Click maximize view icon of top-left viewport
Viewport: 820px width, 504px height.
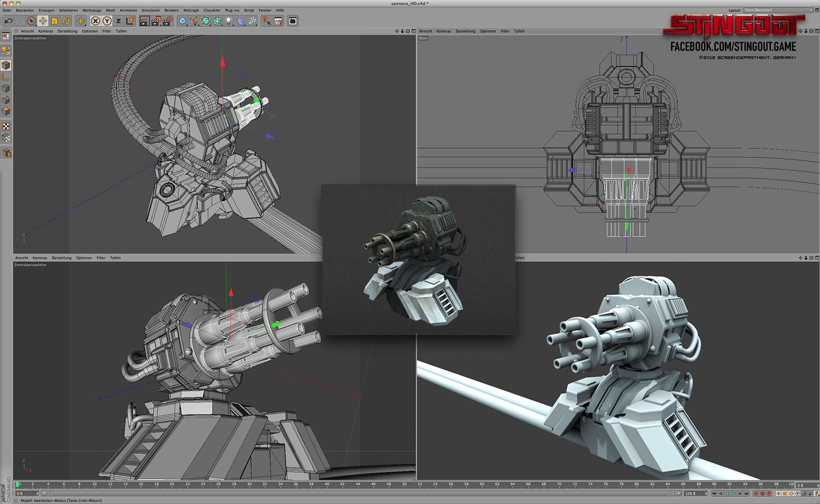(413, 31)
